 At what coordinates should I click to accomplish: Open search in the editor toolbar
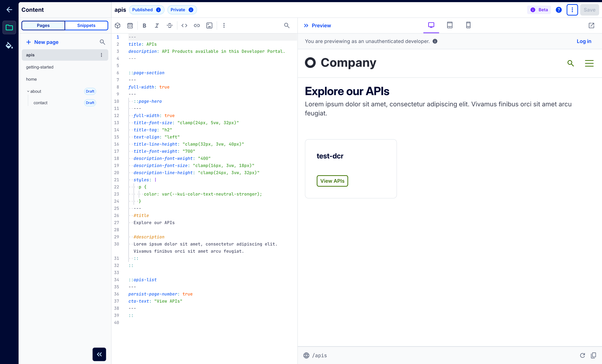point(287,25)
